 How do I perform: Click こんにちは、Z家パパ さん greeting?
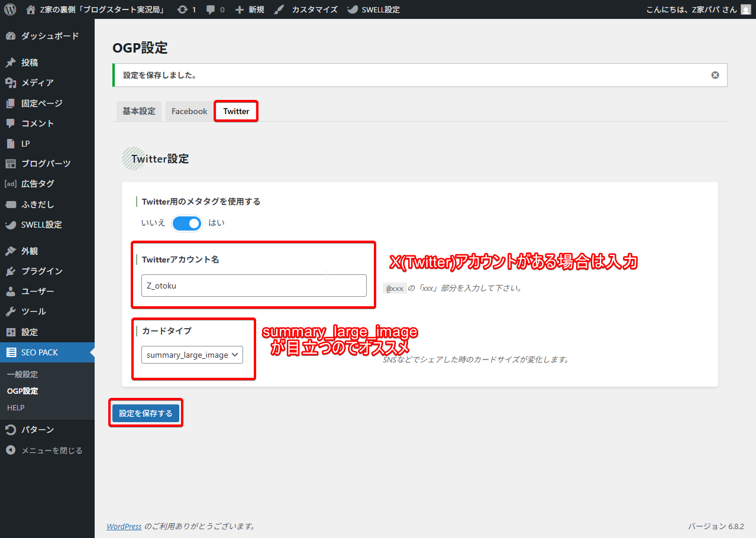coord(692,9)
